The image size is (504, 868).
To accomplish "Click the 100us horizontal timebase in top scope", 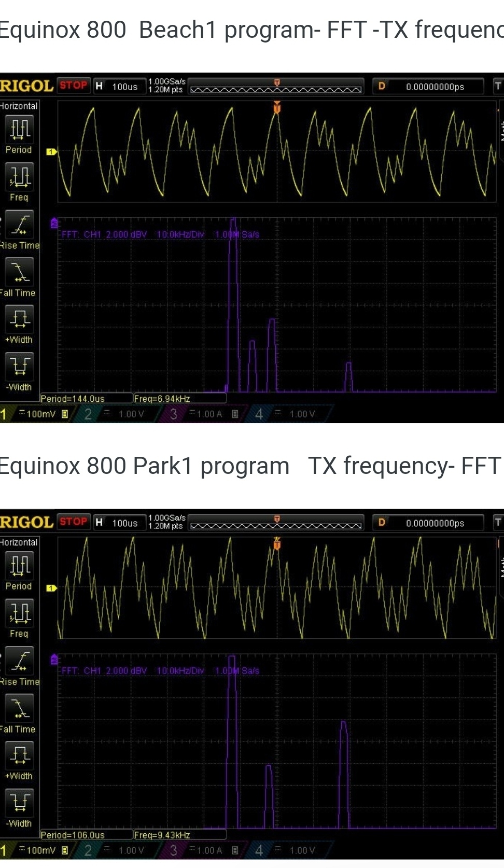I will [x=124, y=87].
